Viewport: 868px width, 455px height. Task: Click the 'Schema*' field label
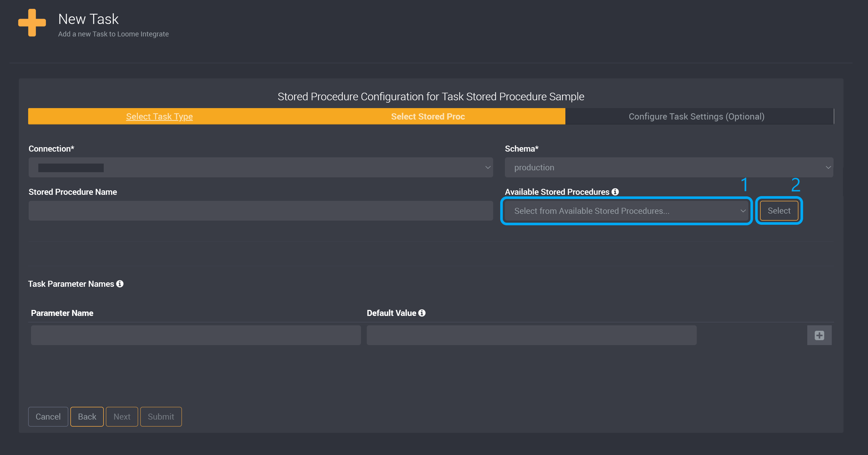point(522,148)
